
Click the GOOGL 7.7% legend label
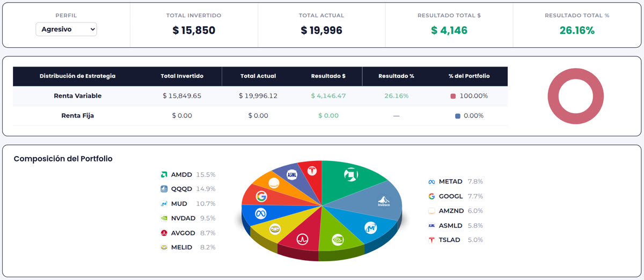click(x=461, y=196)
